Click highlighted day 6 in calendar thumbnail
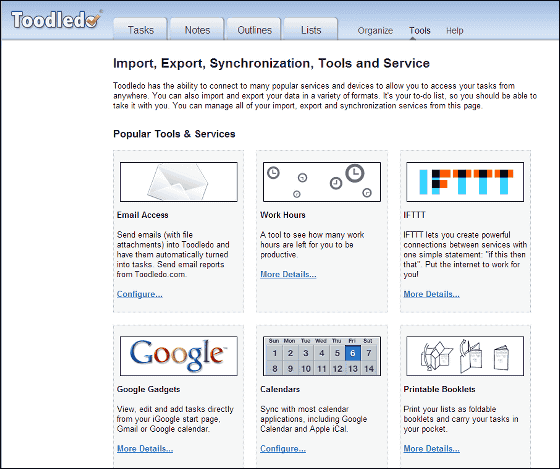The height and width of the screenshot is (469, 560). pos(352,353)
